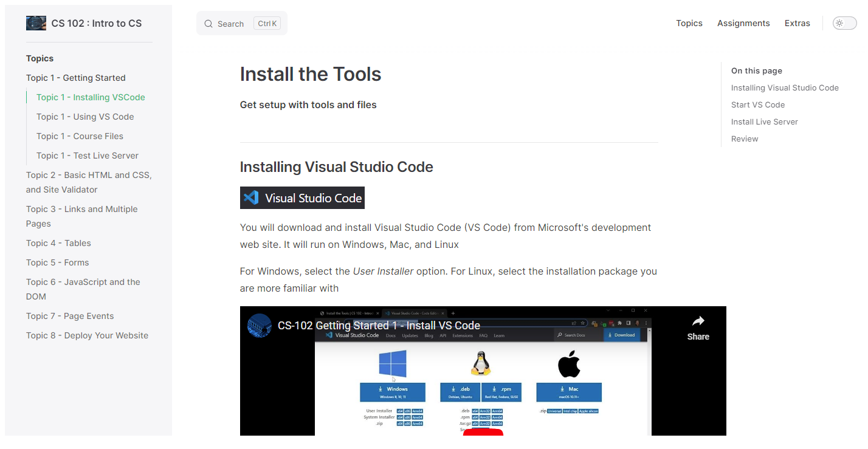
Task: Click the CS 102 : Intro to CS title
Action: [x=97, y=23]
